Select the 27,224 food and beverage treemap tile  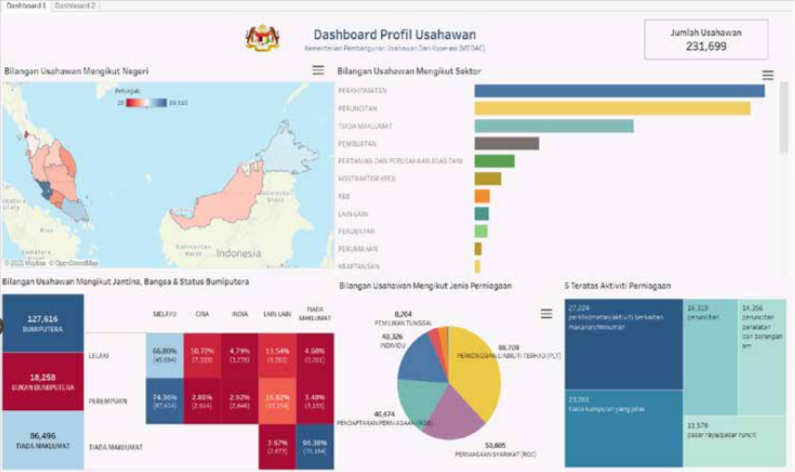[622, 340]
